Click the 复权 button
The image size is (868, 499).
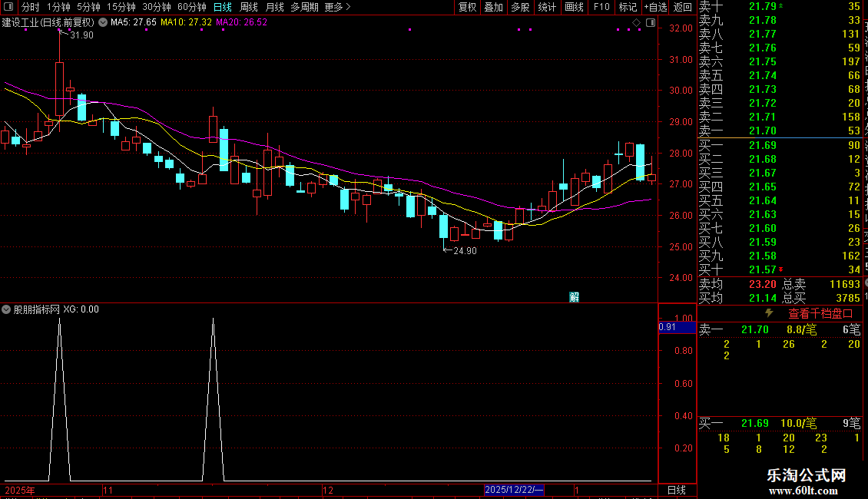pyautogui.click(x=467, y=7)
